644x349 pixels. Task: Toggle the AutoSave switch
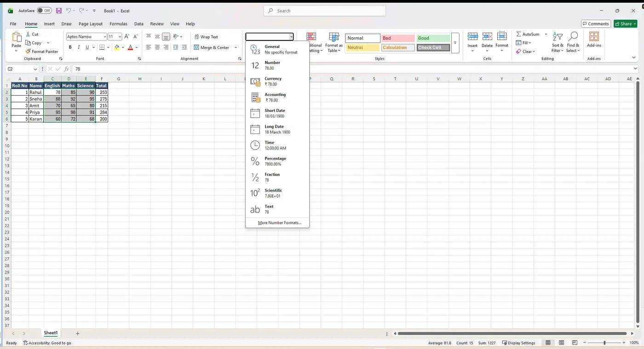pyautogui.click(x=44, y=11)
